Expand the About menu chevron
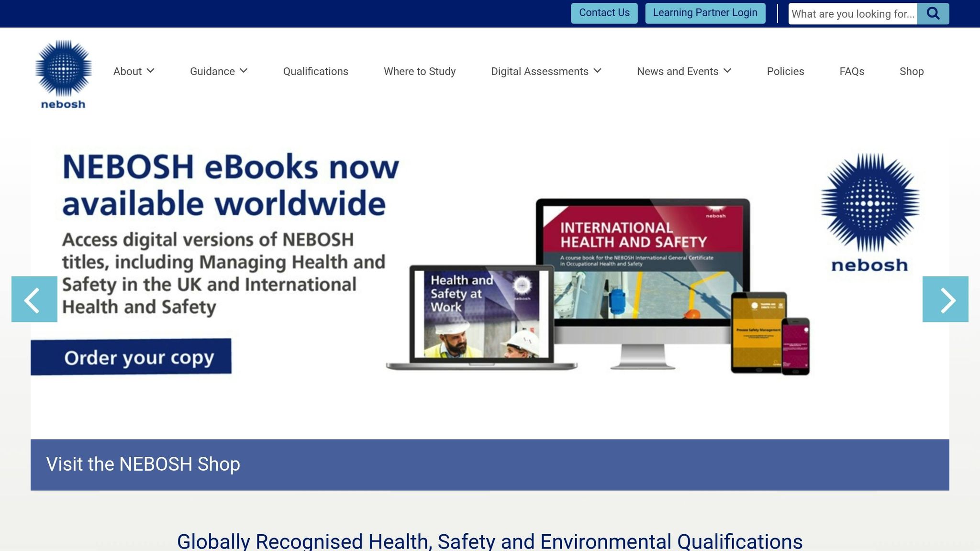The width and height of the screenshot is (980, 551). [151, 71]
